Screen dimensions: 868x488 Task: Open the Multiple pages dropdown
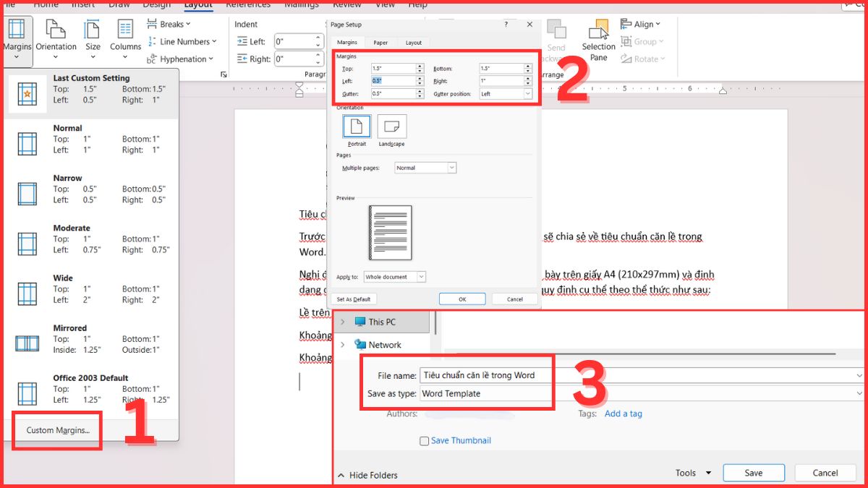coord(452,167)
